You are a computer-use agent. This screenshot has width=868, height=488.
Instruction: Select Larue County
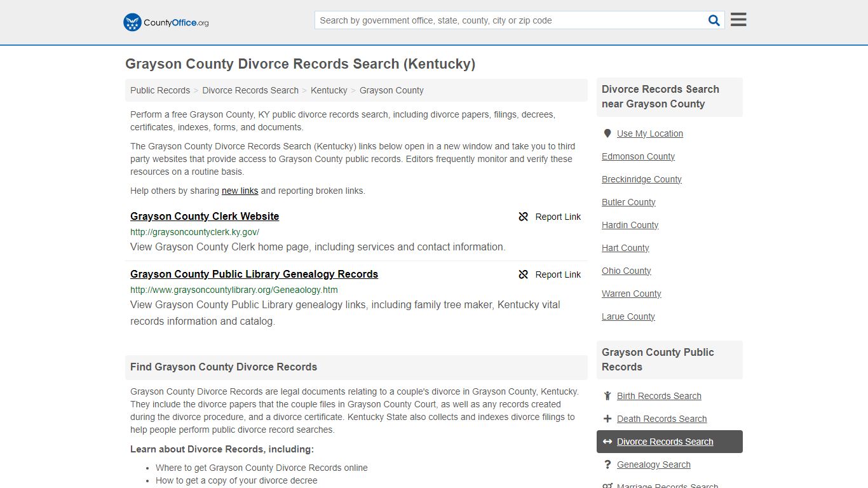click(628, 316)
